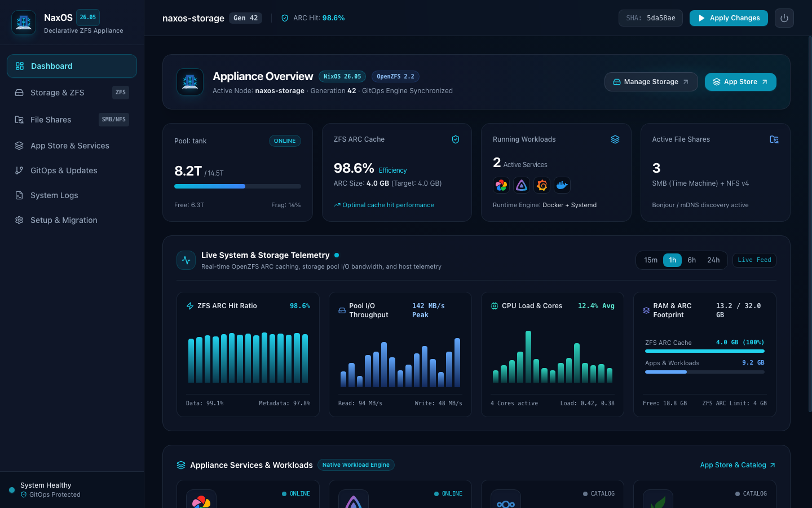Screen dimensions: 812x508
Task: Click the chip icon beside CPU Load & Cores
Action: (495, 306)
